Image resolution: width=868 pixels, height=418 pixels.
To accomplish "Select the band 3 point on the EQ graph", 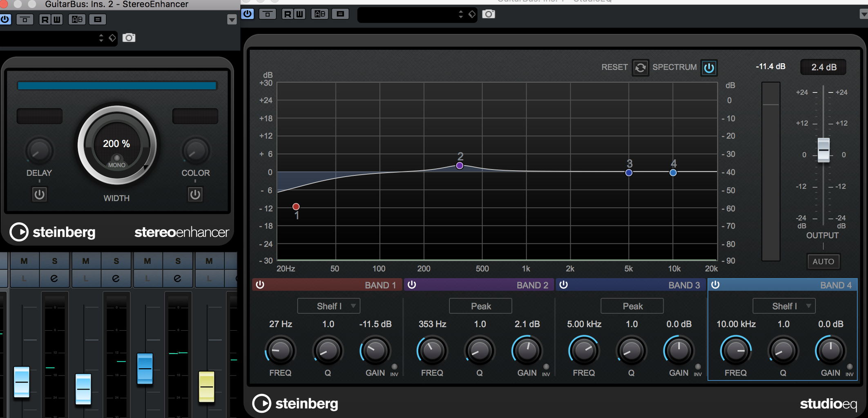I will (629, 173).
